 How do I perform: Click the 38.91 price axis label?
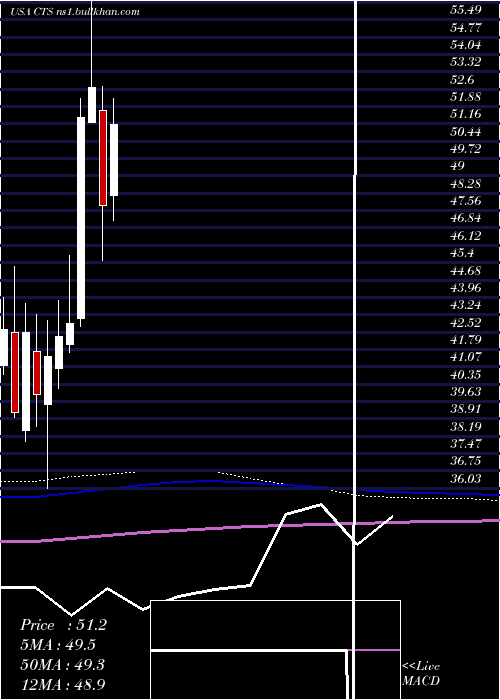(465, 409)
